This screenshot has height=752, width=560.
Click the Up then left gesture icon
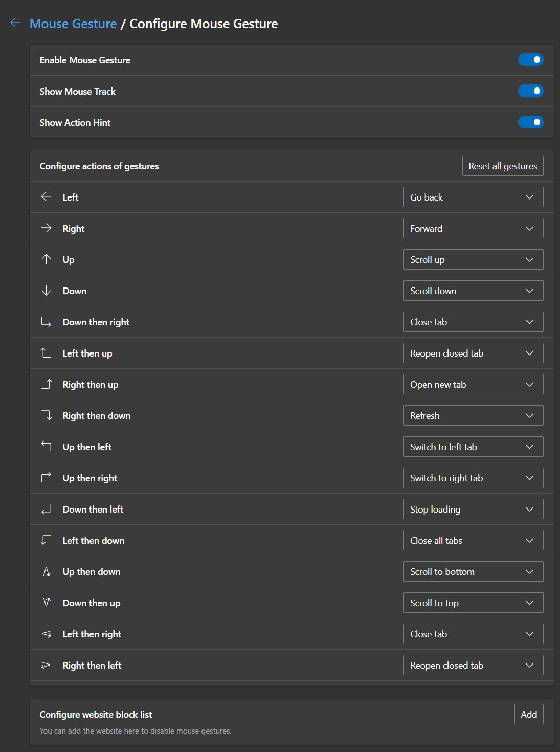[x=47, y=447]
